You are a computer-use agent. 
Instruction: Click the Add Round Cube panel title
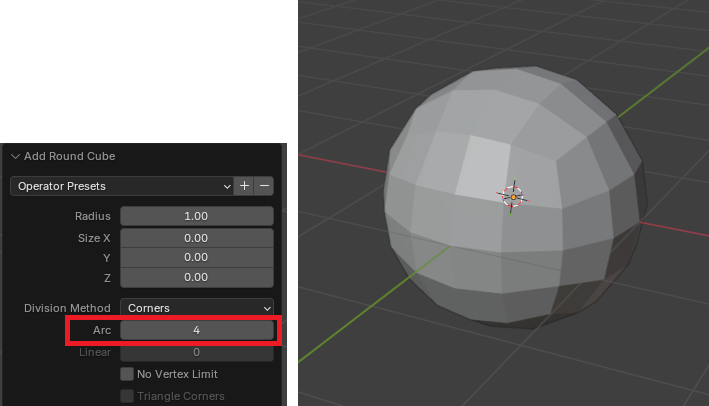click(x=70, y=156)
